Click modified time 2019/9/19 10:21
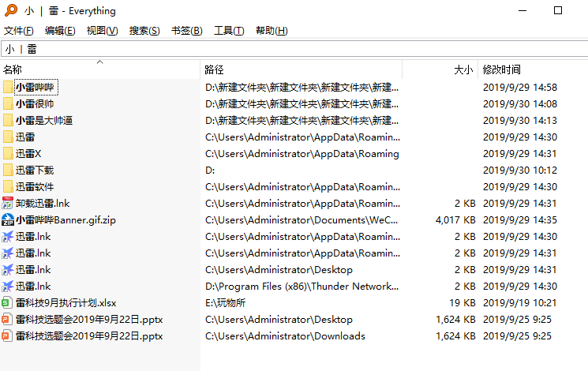Image resolution: width=588 pixels, height=371 pixels. 520,303
